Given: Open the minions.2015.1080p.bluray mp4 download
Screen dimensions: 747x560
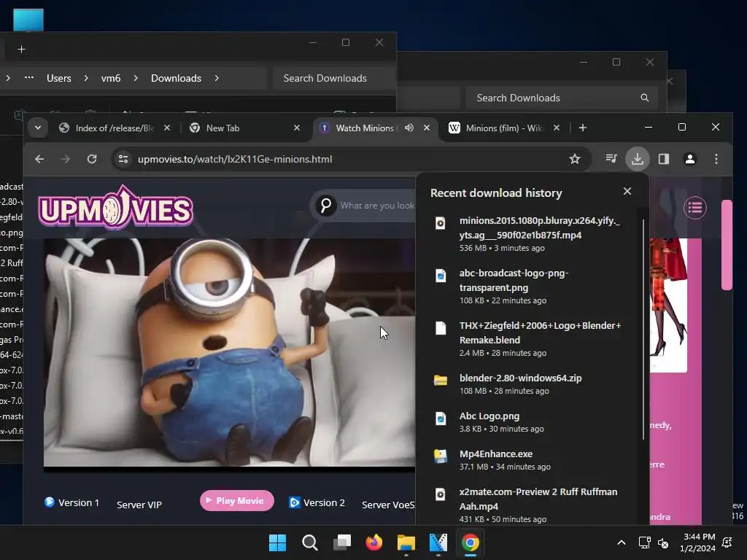Looking at the screenshot, I should click(x=531, y=234).
